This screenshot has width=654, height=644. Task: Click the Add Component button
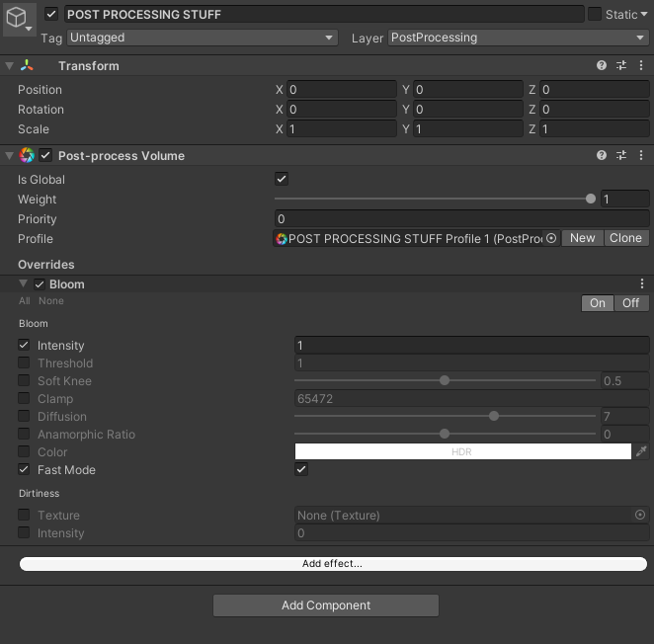(x=326, y=605)
